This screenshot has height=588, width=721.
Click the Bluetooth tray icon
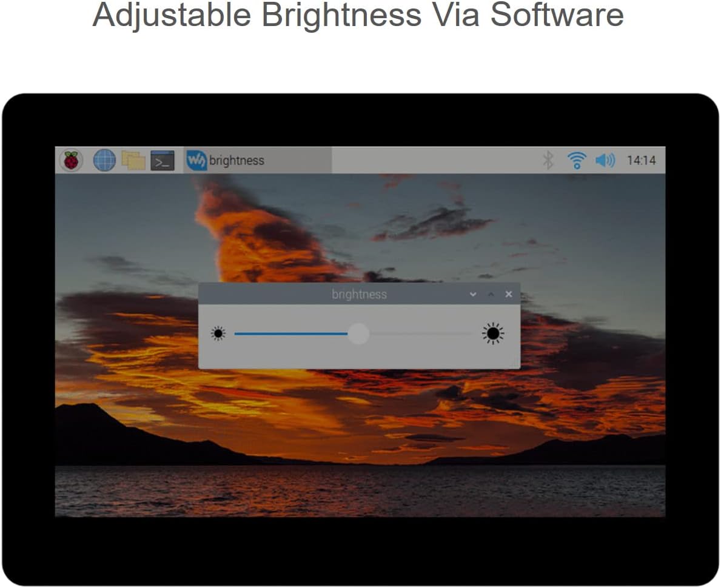(x=548, y=161)
